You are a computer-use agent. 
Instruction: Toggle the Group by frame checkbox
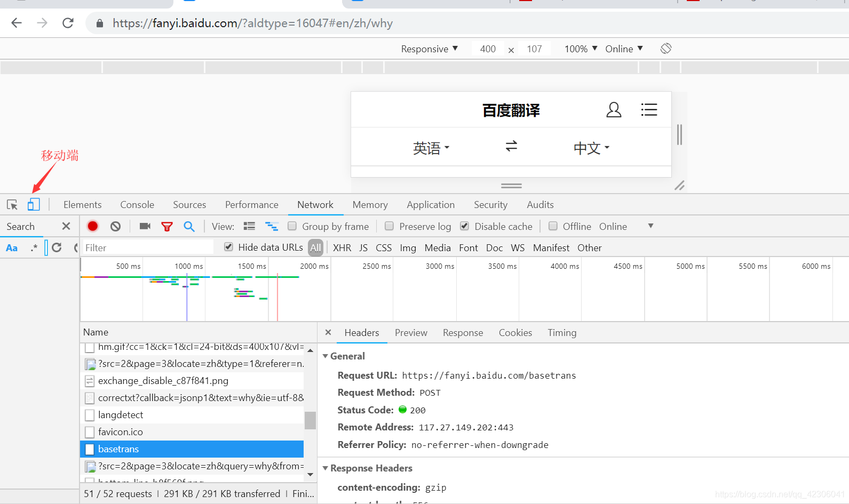[292, 226]
